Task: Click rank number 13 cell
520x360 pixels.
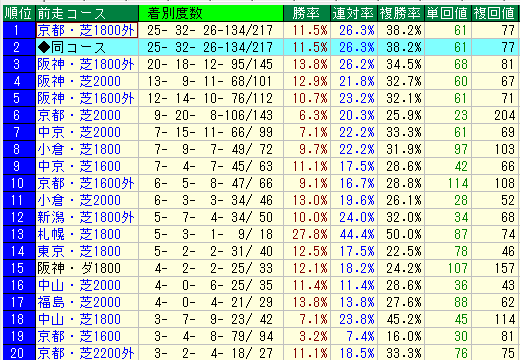Action: point(19,234)
